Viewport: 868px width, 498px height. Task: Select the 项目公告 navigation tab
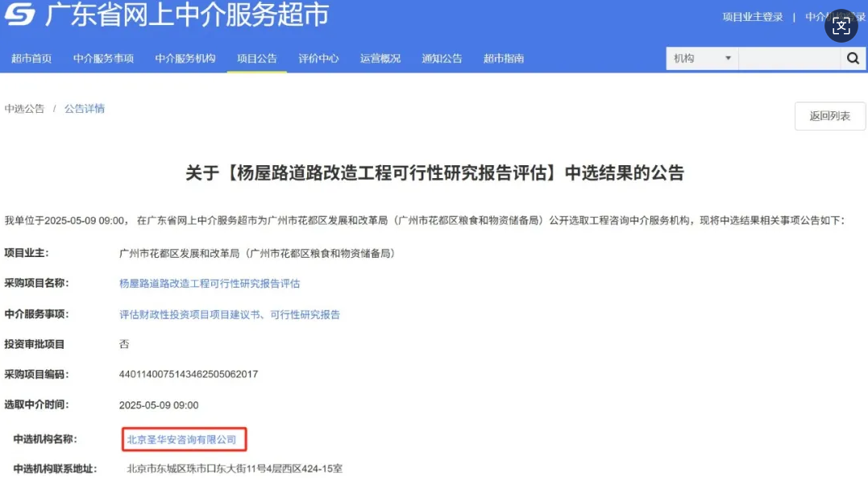tap(257, 59)
